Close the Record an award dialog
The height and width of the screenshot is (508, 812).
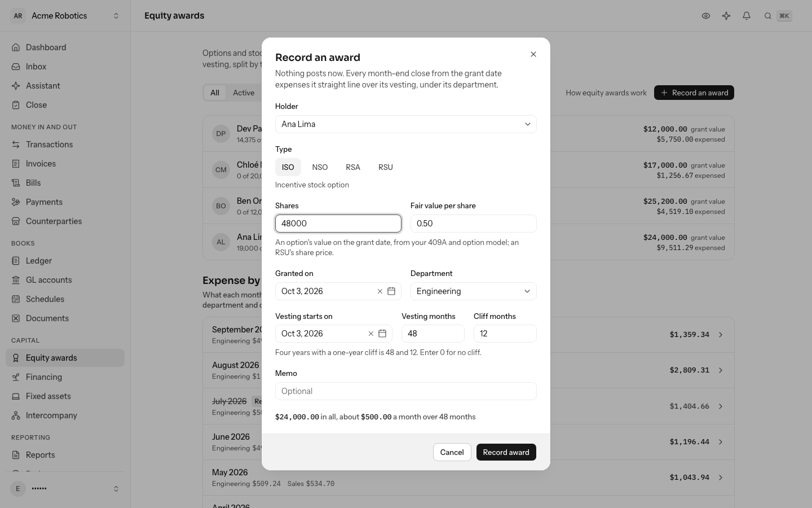tap(533, 54)
